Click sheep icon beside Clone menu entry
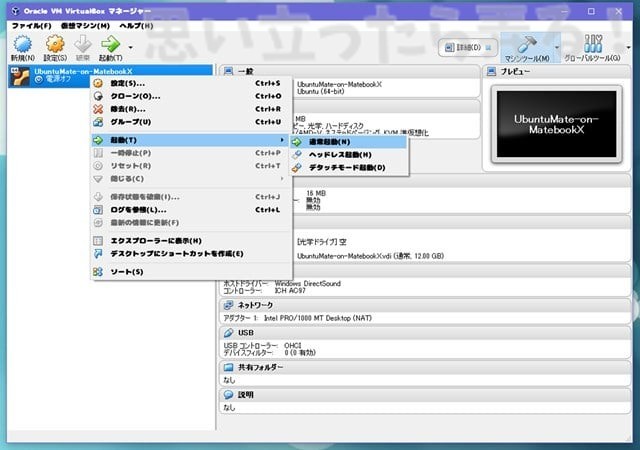 point(98,96)
